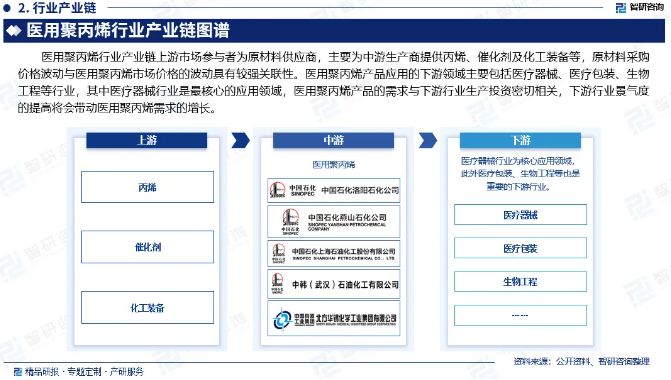Viewport: 671px width, 380px height.
Task: Click the ellipsis box below 生物工程
Action: 520,315
